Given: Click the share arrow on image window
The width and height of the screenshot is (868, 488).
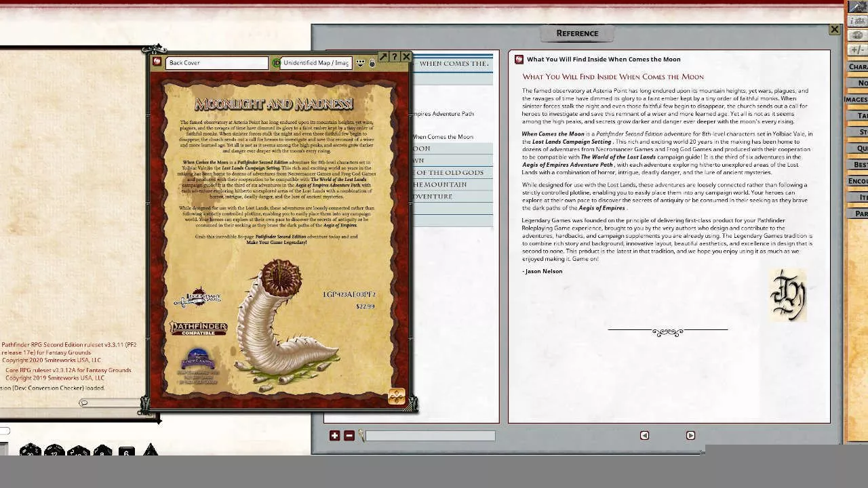Looking at the screenshot, I should click(x=383, y=57).
